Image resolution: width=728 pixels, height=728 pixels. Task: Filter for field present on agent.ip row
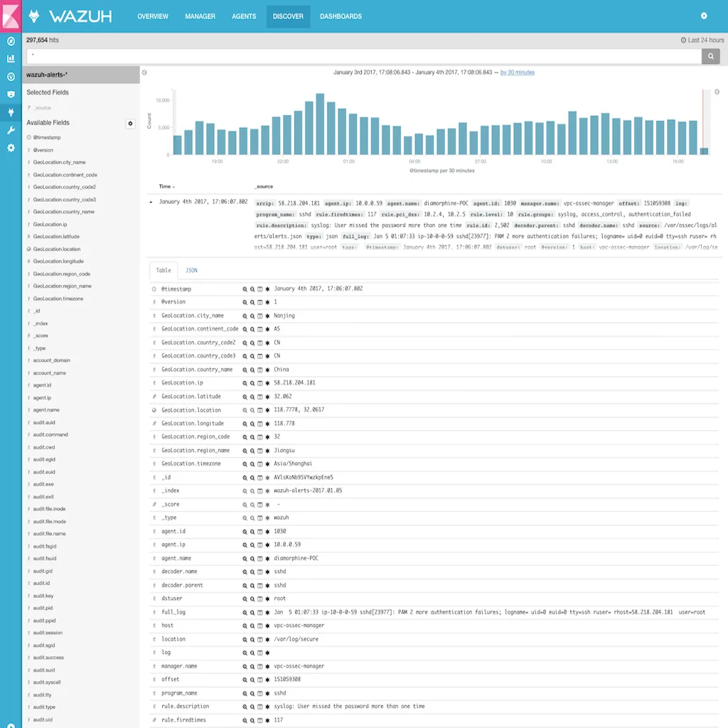click(267, 545)
